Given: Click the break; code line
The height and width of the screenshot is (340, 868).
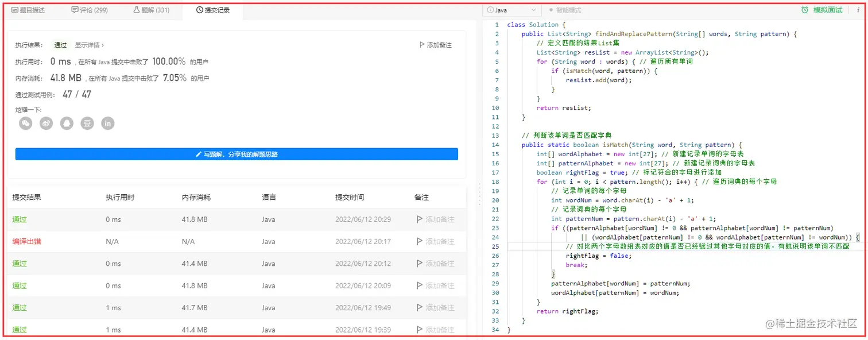Looking at the screenshot, I should pos(576,265).
